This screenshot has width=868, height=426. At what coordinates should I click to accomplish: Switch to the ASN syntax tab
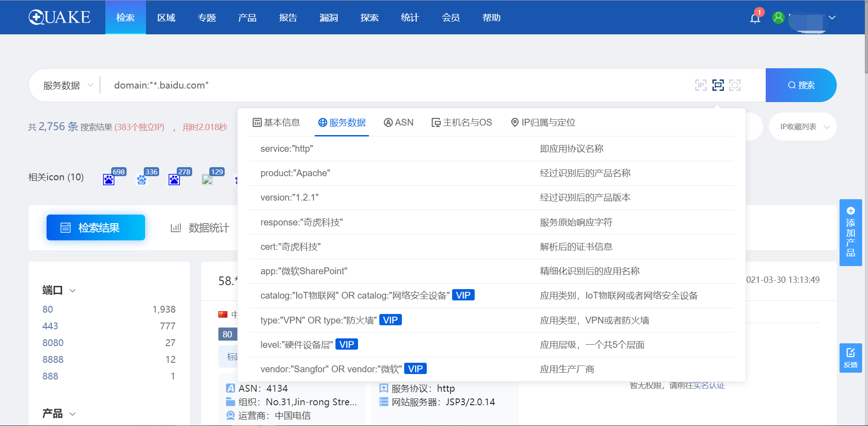[x=398, y=122]
